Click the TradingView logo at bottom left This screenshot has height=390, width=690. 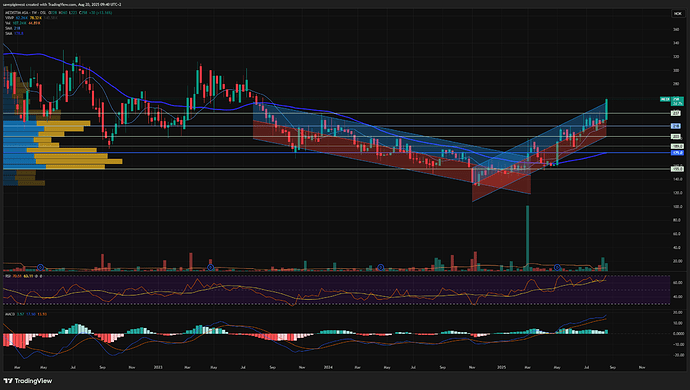28,381
